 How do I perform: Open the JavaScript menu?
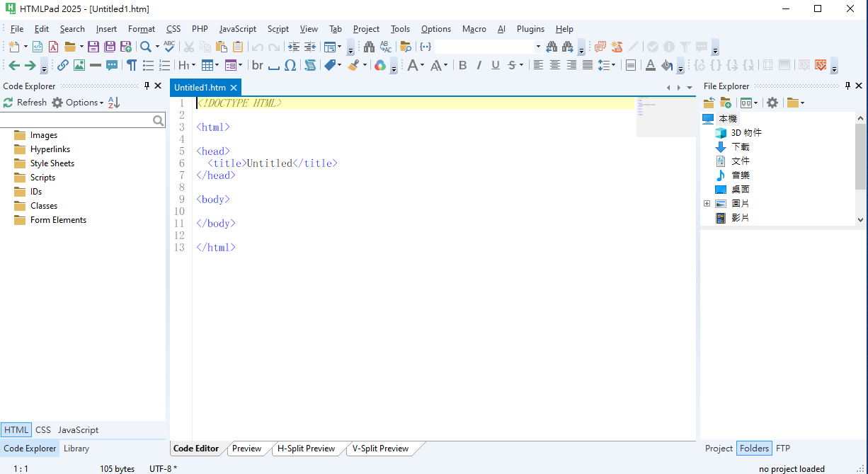click(x=237, y=29)
